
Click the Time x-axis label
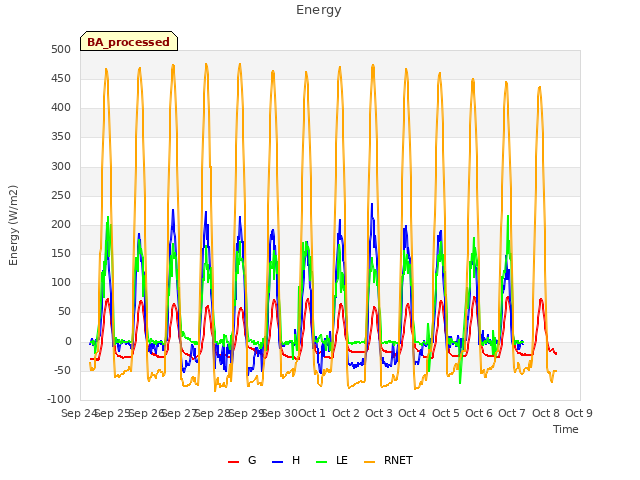click(x=566, y=429)
